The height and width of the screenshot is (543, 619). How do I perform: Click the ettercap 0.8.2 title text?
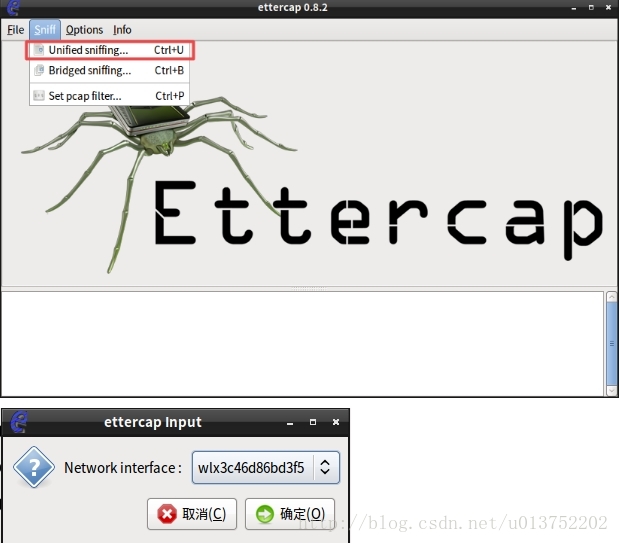pos(293,8)
